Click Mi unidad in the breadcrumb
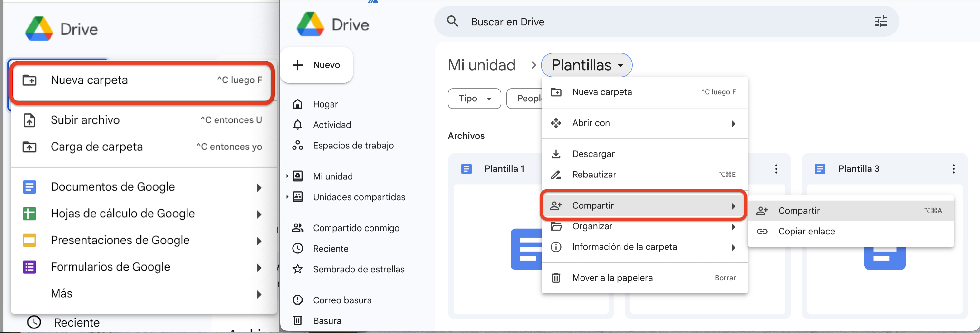The width and height of the screenshot is (980, 333). click(481, 65)
